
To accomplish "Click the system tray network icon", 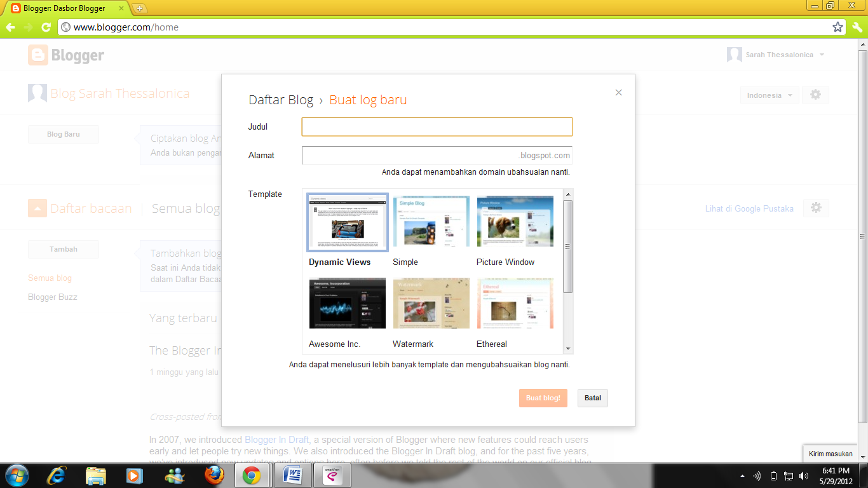I will tap(789, 476).
